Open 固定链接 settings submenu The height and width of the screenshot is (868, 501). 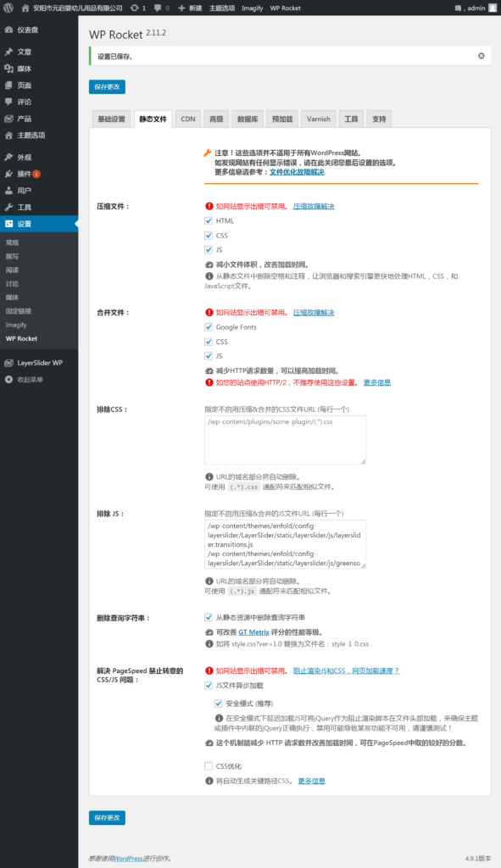click(19, 311)
